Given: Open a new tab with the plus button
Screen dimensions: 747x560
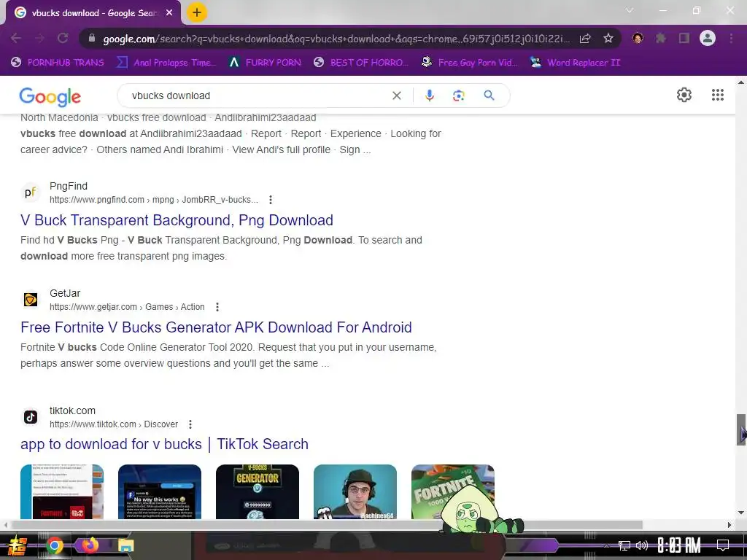Looking at the screenshot, I should coord(197,13).
